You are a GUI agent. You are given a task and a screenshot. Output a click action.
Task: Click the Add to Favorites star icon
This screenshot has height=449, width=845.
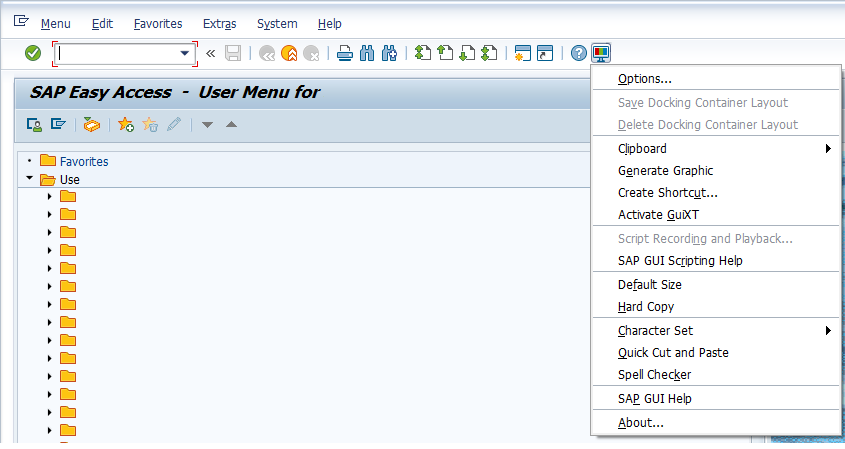point(126,124)
